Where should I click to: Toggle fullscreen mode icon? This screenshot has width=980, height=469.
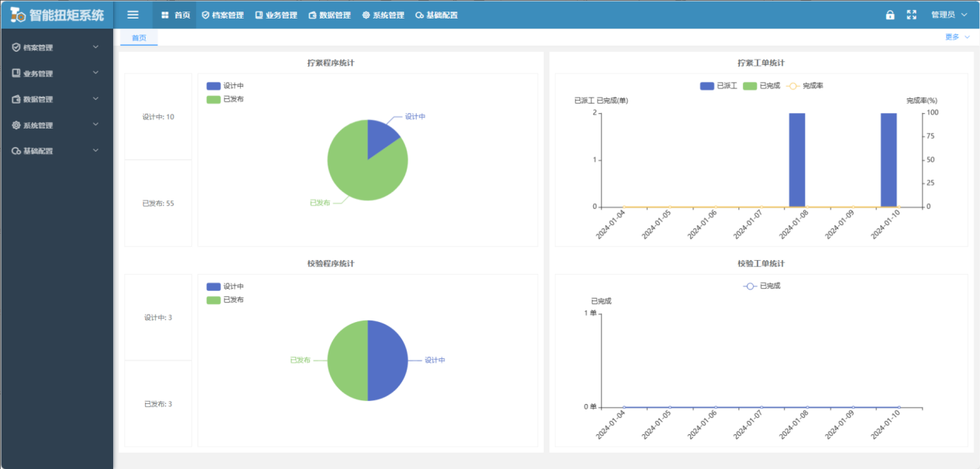coord(912,15)
